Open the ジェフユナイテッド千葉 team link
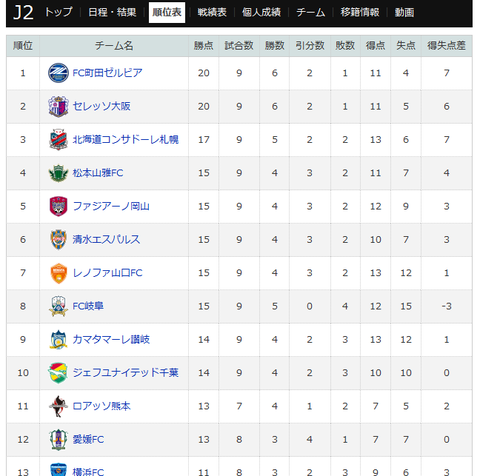480x476 pixels. point(126,373)
